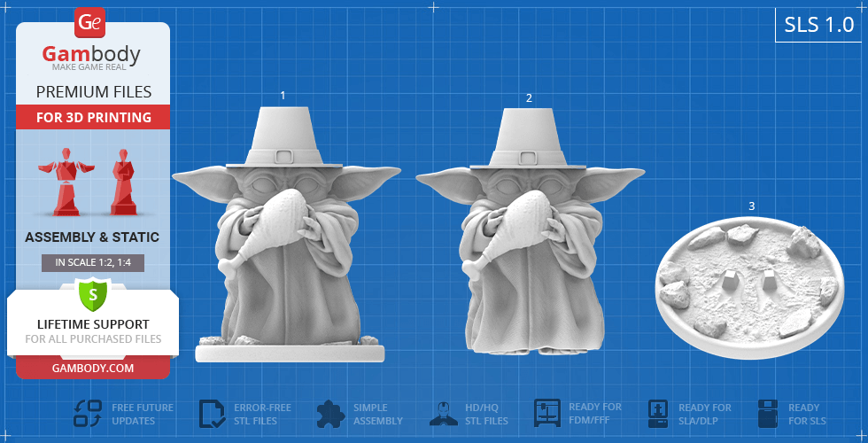This screenshot has height=443, width=868.
Task: Click the 'FOR 3D PRINTING' red banner
Action: [93, 117]
